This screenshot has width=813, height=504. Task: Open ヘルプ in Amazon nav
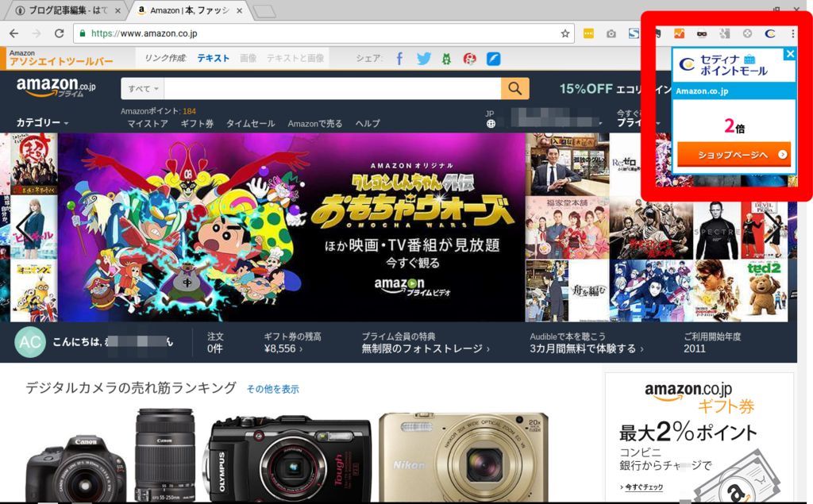pos(368,123)
